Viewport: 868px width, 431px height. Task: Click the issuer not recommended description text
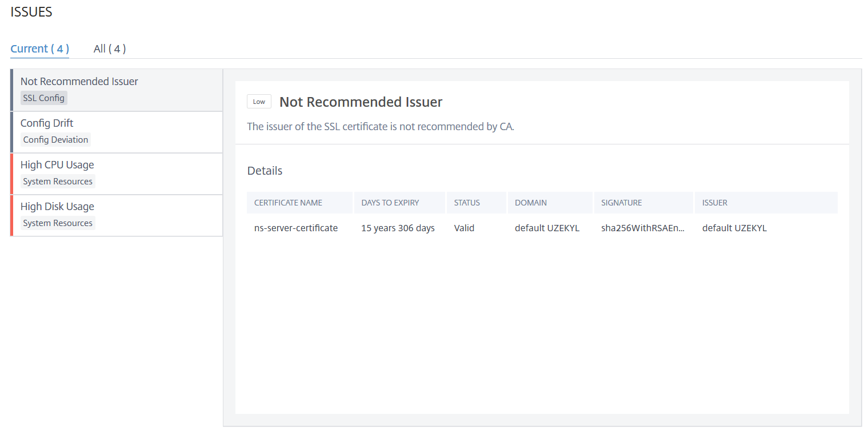pyautogui.click(x=381, y=127)
